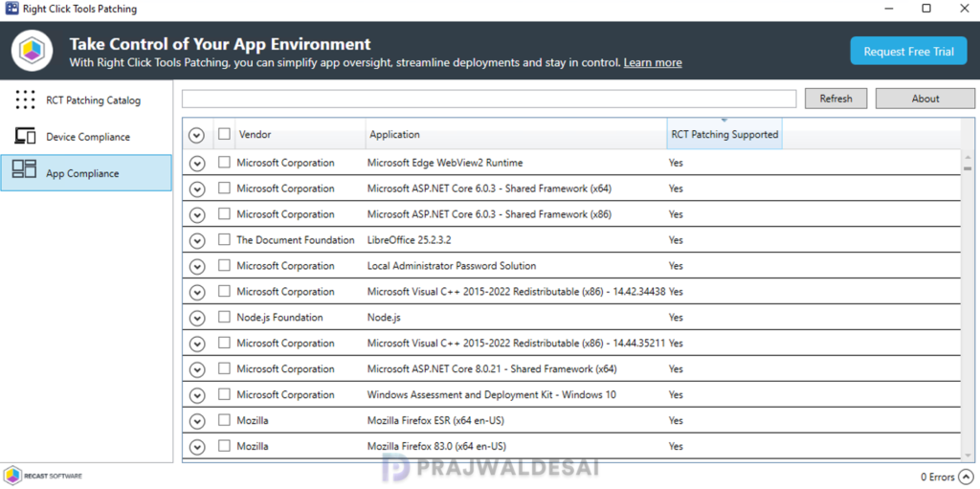The height and width of the screenshot is (489, 980).
Task: Expand all rows using header chevron
Action: pyautogui.click(x=197, y=135)
